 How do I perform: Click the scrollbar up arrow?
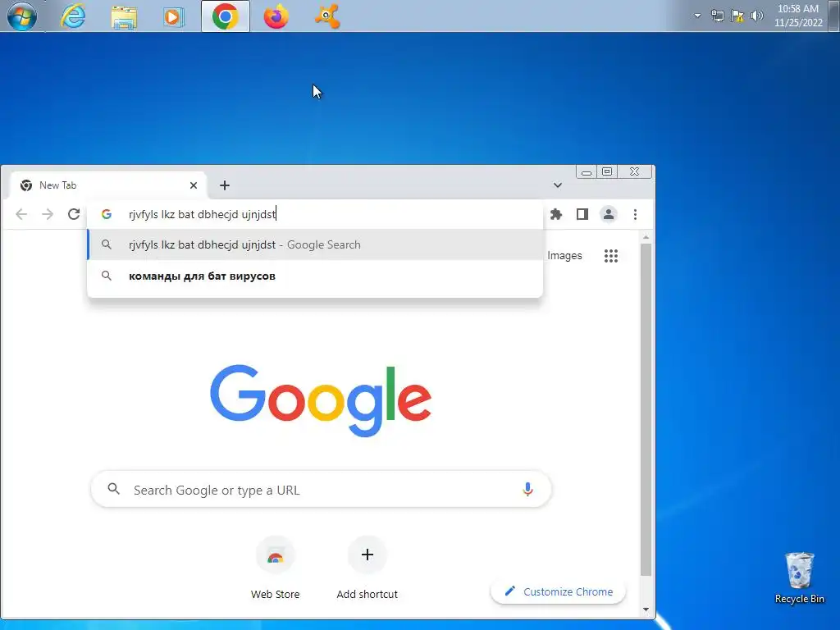pyautogui.click(x=646, y=237)
